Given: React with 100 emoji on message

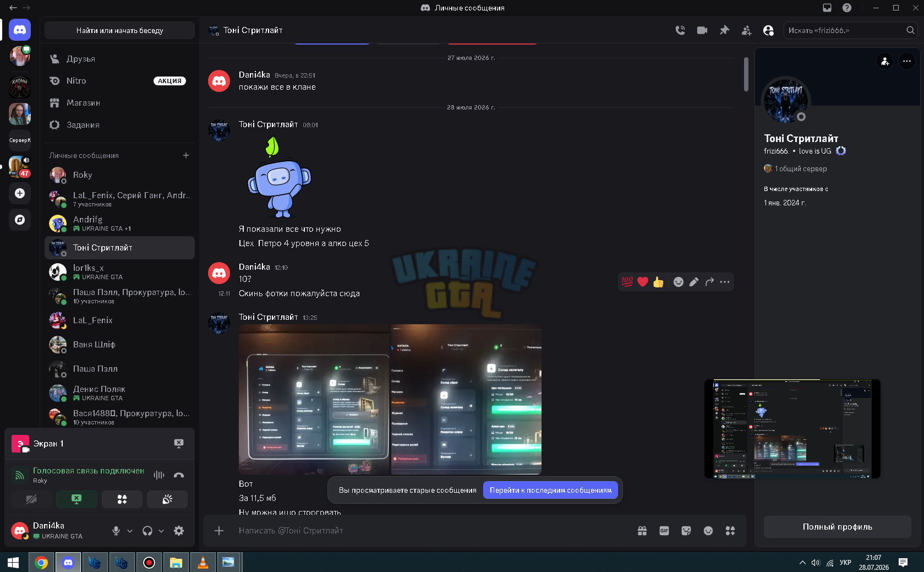Looking at the screenshot, I should point(627,282).
